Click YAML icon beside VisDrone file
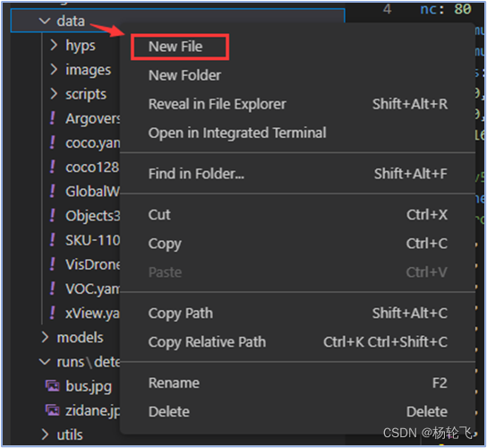Image resolution: width=487 pixels, height=448 pixels. click(53, 264)
